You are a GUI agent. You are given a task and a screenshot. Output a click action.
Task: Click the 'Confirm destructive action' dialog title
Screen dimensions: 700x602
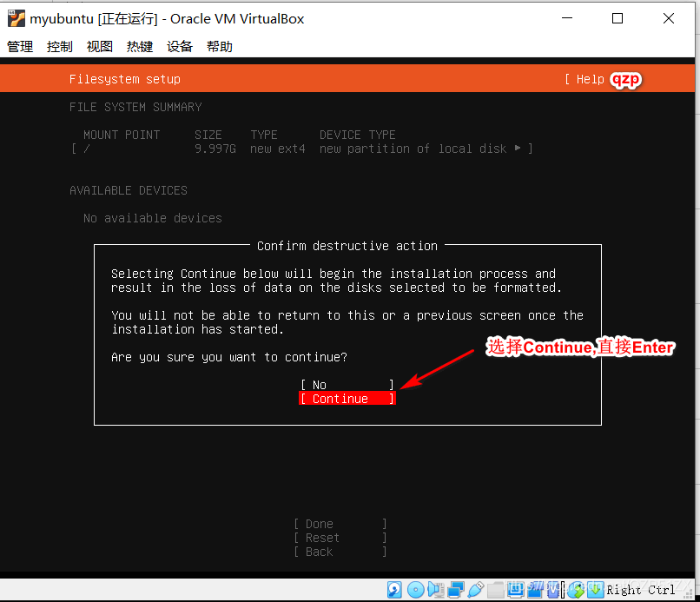[x=347, y=246]
